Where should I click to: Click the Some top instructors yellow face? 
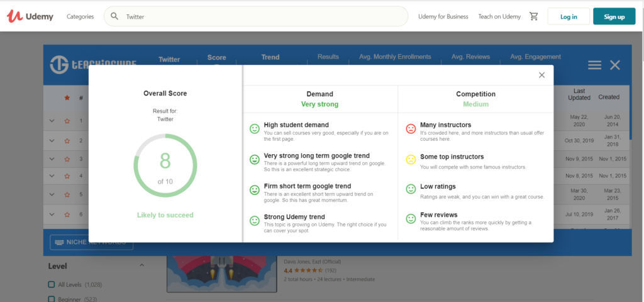pyautogui.click(x=411, y=159)
